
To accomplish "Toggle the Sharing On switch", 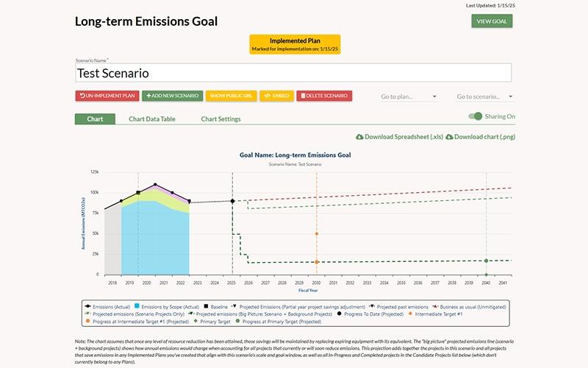I will 475,116.
